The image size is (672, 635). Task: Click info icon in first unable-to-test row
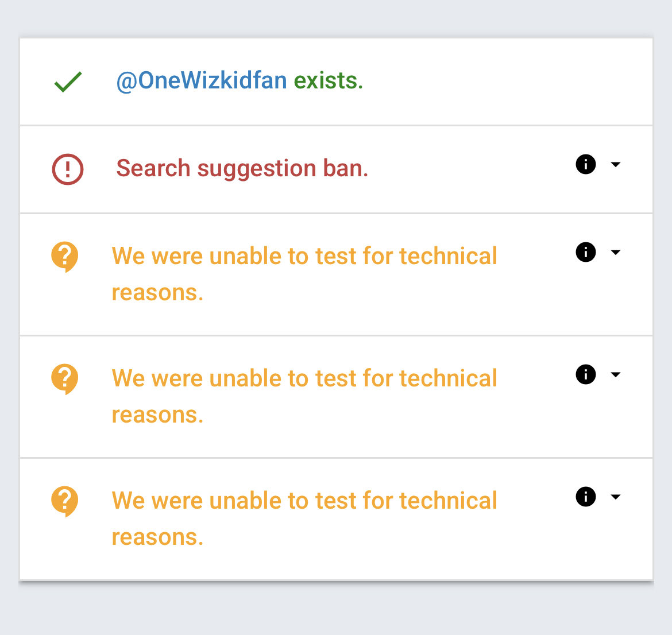[585, 252]
